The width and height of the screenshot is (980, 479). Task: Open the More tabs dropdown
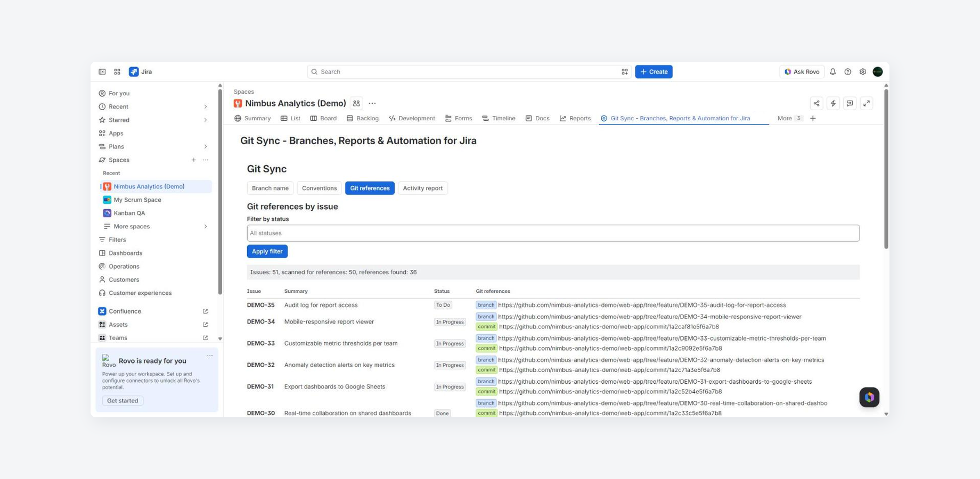(x=789, y=118)
